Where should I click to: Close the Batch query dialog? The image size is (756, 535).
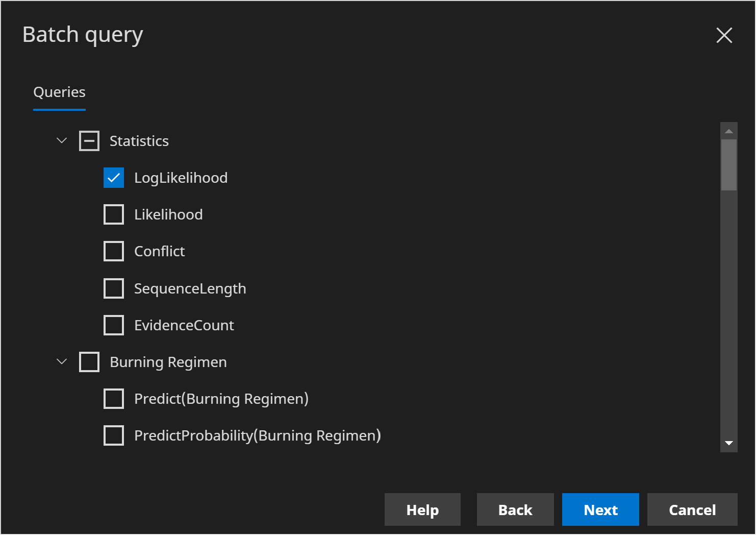coord(724,35)
